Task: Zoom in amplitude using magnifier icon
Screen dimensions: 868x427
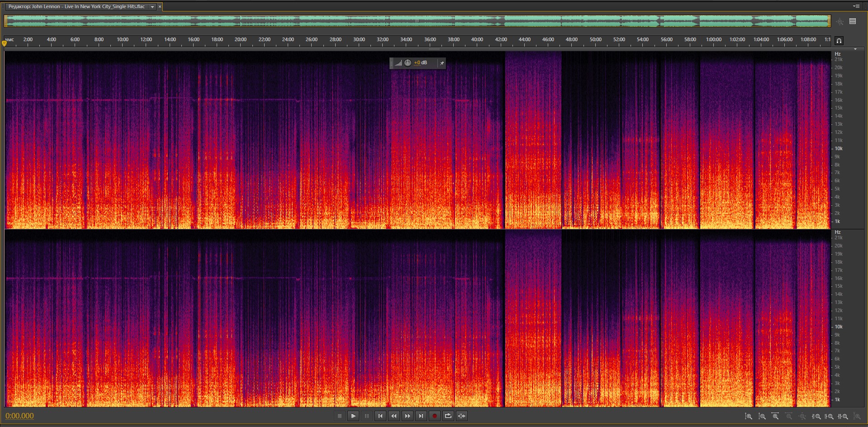Action: pos(748,416)
